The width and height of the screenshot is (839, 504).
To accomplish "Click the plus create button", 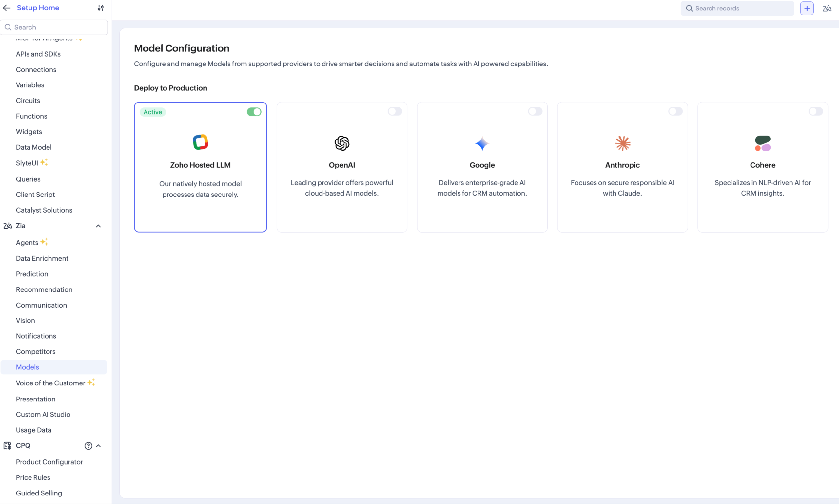I will (807, 8).
